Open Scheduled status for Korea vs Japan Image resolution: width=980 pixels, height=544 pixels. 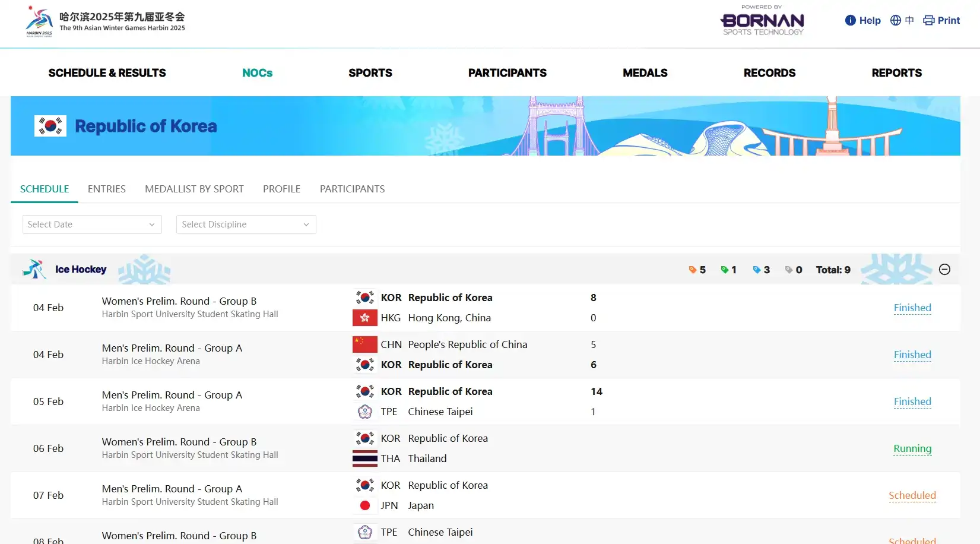click(912, 495)
